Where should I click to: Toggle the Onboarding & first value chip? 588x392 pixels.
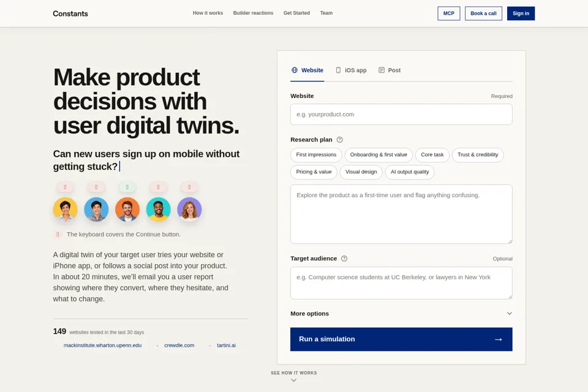point(379,155)
